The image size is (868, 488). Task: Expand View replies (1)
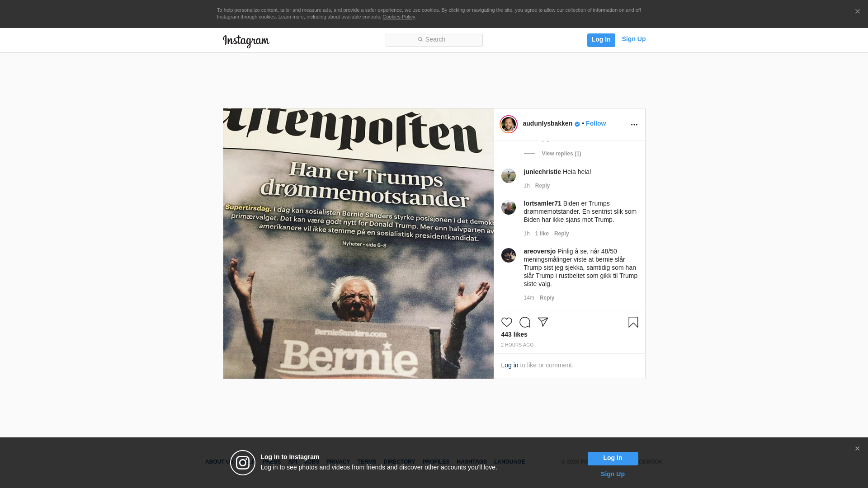(x=561, y=154)
